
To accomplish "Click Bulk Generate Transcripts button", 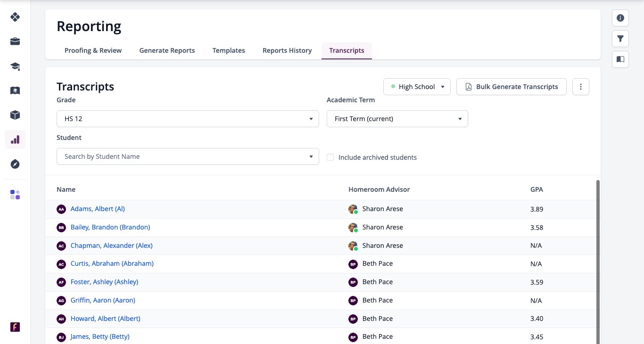I will 512,87.
